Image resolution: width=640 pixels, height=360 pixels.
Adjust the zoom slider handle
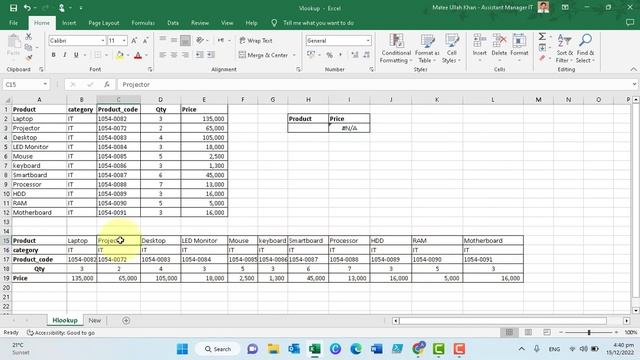click(589, 332)
